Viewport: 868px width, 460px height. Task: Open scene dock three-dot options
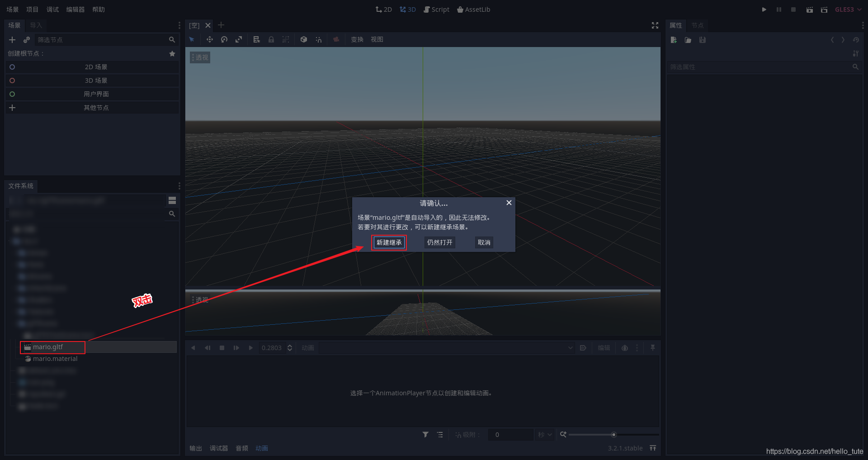click(179, 25)
